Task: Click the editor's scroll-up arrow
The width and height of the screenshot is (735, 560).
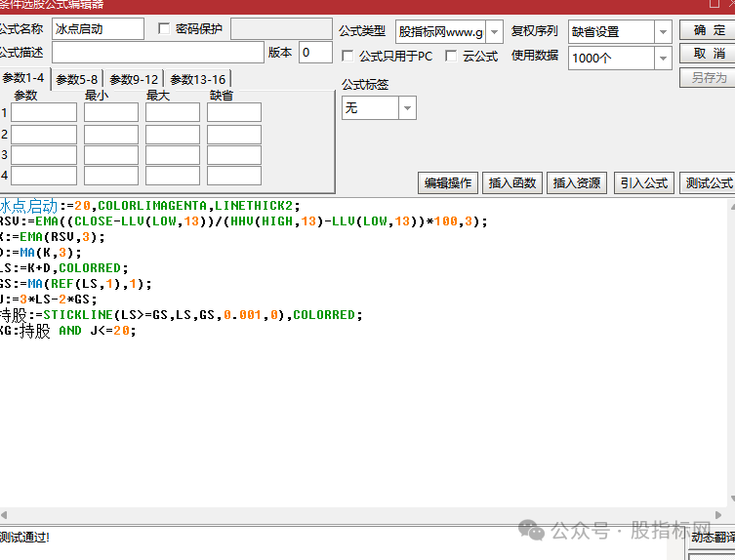Action: click(732, 206)
